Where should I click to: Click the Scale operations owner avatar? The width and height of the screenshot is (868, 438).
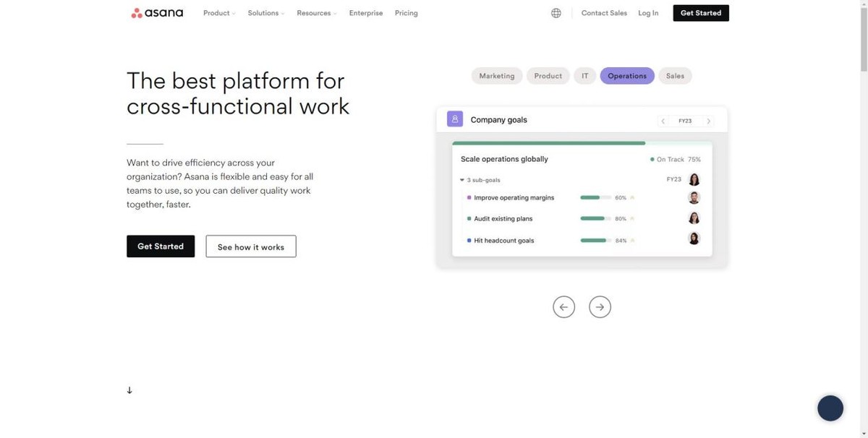[x=694, y=179]
